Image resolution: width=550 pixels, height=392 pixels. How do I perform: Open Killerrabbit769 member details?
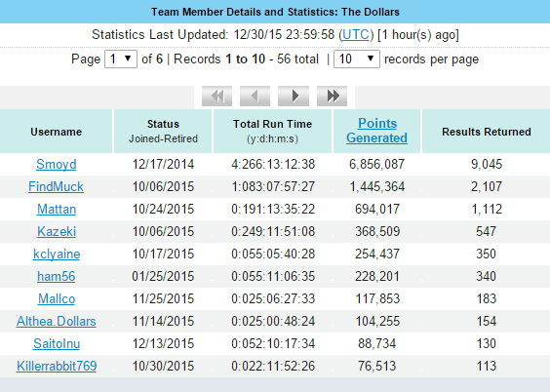point(57,366)
